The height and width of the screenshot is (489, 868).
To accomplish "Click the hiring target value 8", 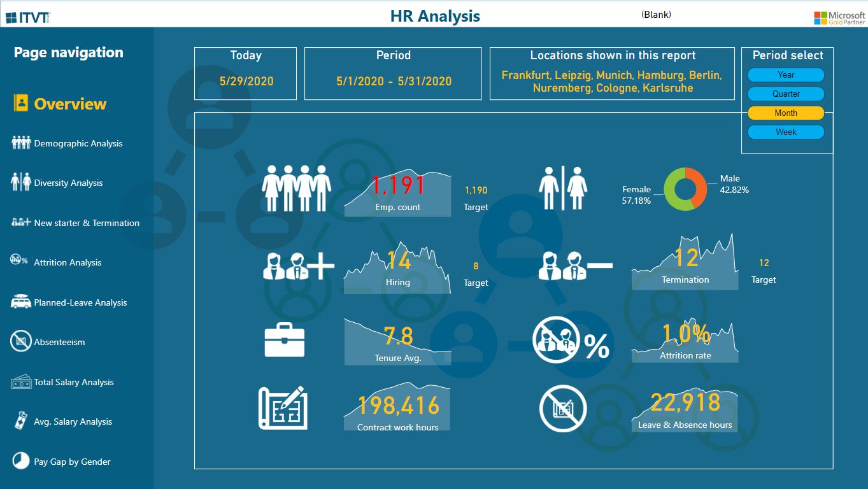I will point(476,266).
